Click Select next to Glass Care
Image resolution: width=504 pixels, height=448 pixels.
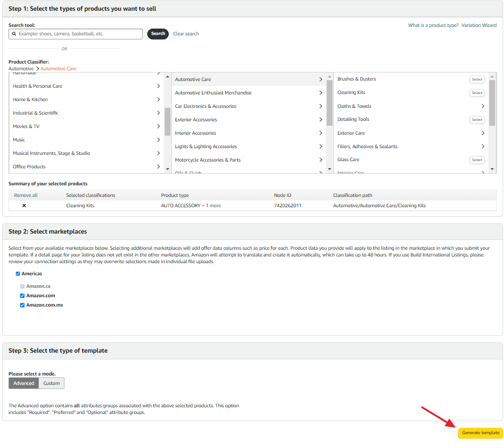[477, 160]
